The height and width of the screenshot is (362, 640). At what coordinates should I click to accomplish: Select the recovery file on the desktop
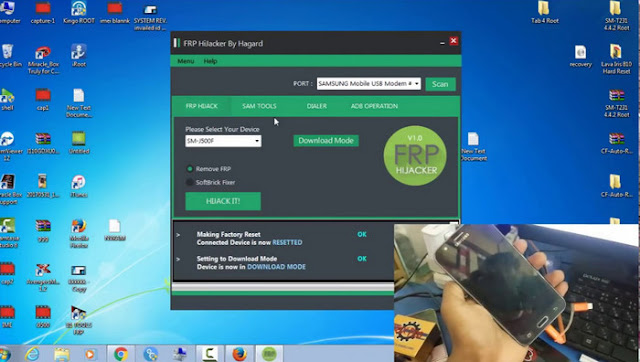click(x=580, y=56)
